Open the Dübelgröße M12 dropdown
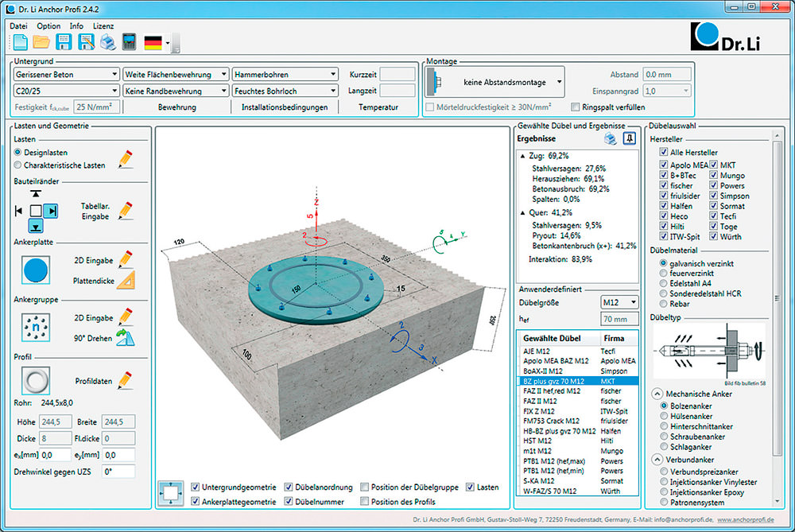 619,302
